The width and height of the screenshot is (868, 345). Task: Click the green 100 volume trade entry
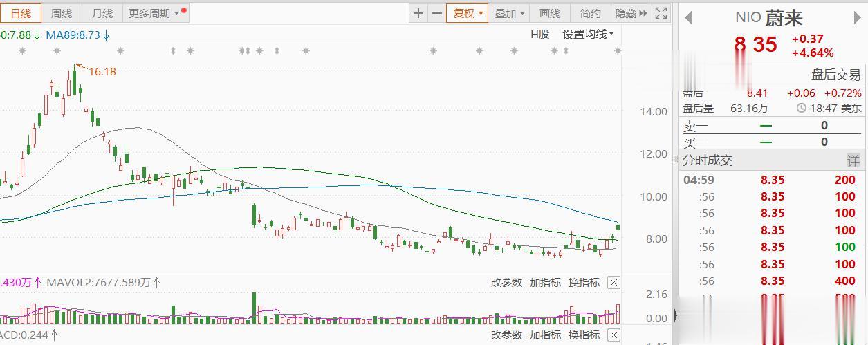[844, 248]
